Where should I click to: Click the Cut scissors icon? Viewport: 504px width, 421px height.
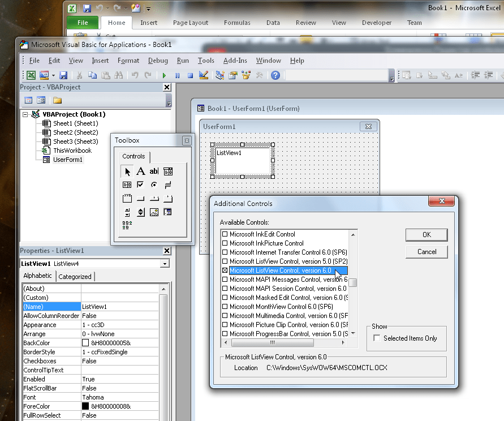[79, 75]
